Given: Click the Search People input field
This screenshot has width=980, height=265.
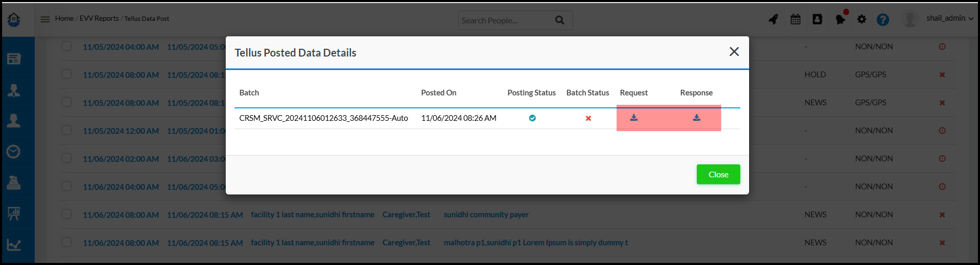Looking at the screenshot, I should [505, 21].
